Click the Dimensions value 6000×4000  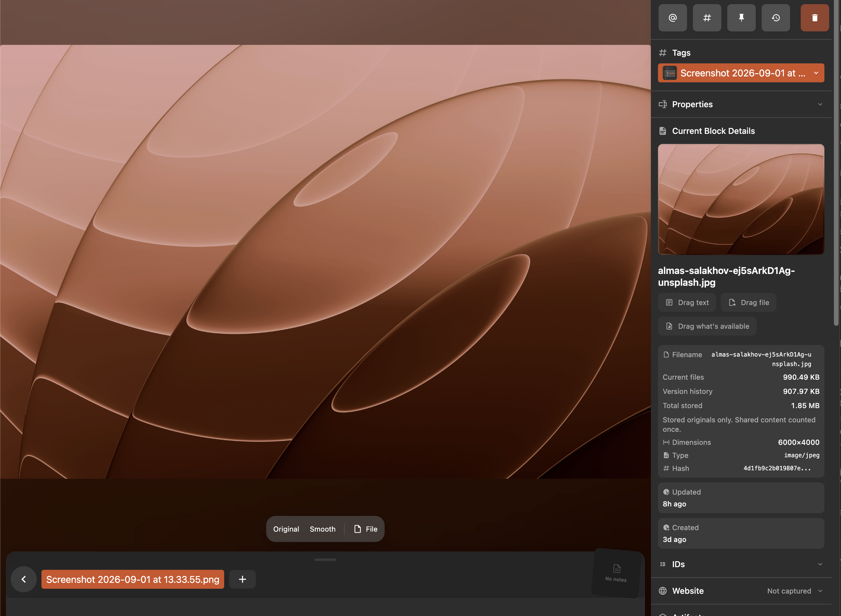pyautogui.click(x=798, y=442)
